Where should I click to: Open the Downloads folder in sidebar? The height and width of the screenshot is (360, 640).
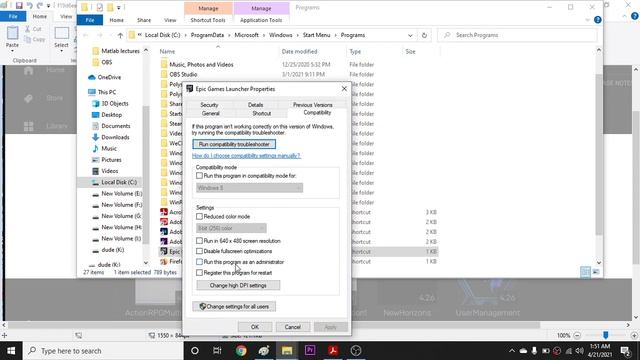[x=115, y=137]
